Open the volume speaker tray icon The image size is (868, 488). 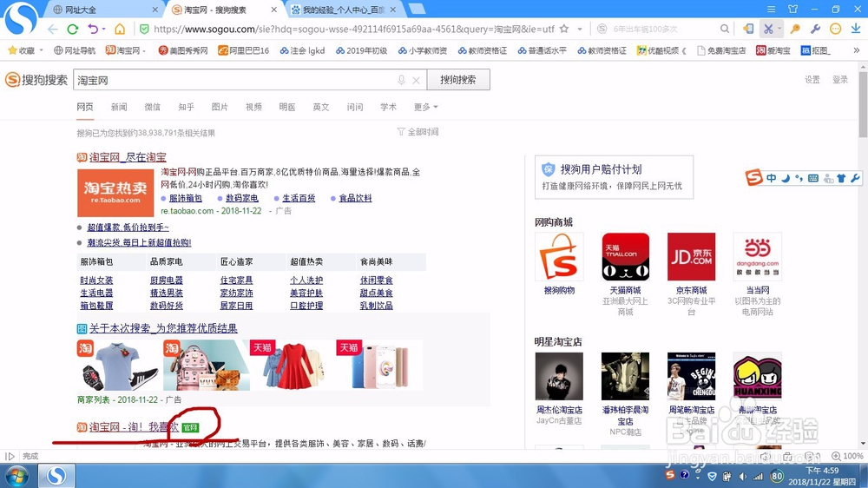coord(744,477)
